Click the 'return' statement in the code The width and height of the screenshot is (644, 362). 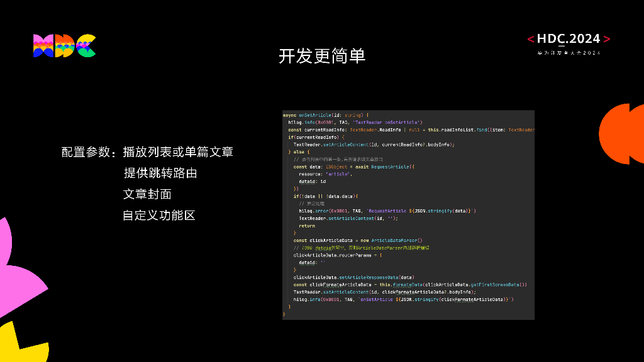[x=307, y=226]
